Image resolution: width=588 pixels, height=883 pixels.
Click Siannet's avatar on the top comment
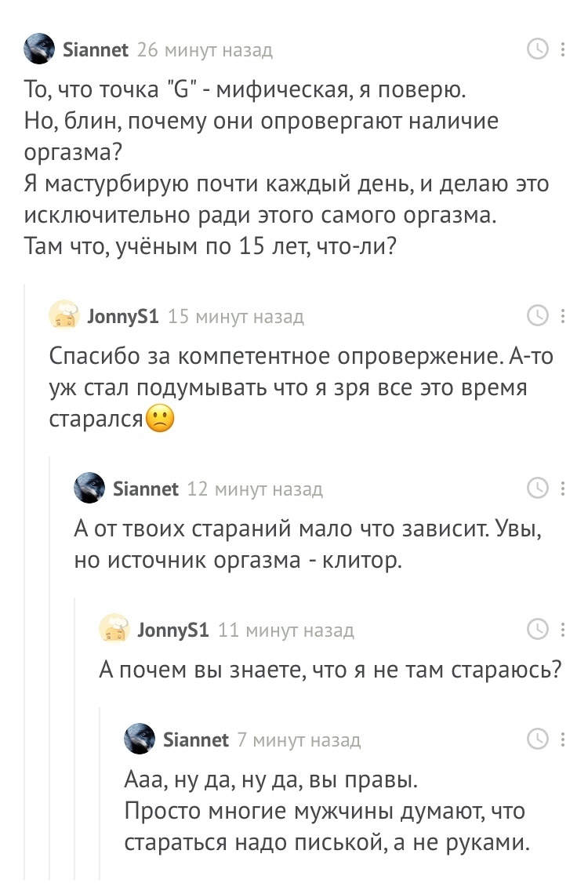click(38, 50)
